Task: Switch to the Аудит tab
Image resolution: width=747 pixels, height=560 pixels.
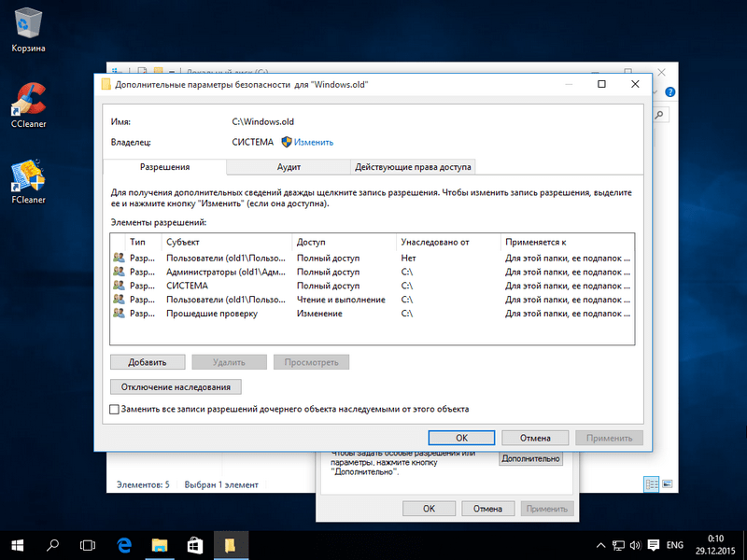Action: 288,167
